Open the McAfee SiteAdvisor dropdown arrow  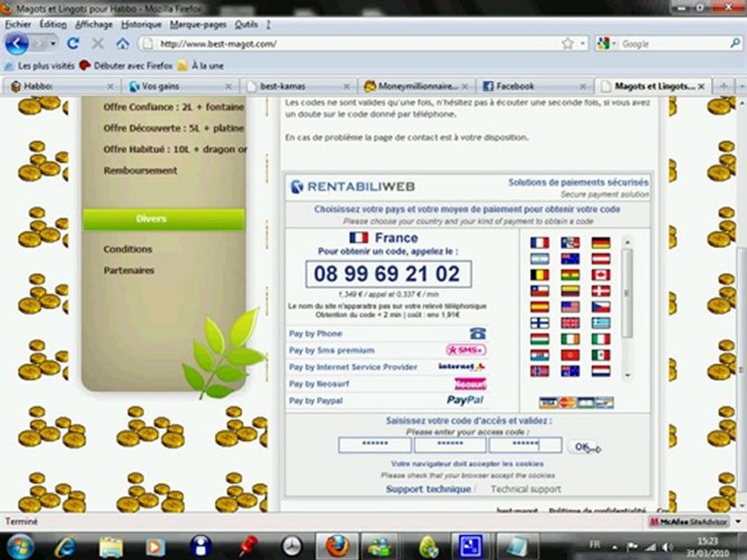[738, 521]
